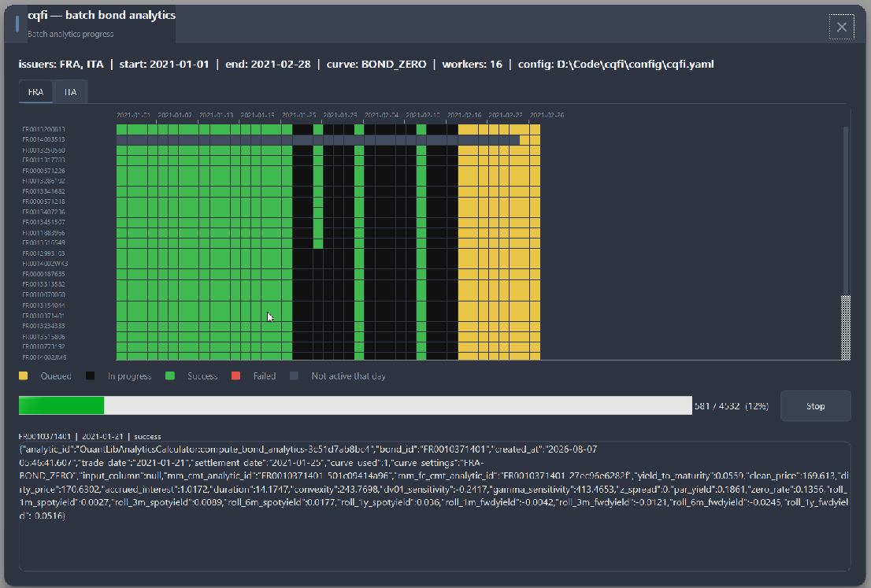Select bond row label FR0000571218
Image resolution: width=871 pixels, height=588 pixels.
click(x=43, y=202)
